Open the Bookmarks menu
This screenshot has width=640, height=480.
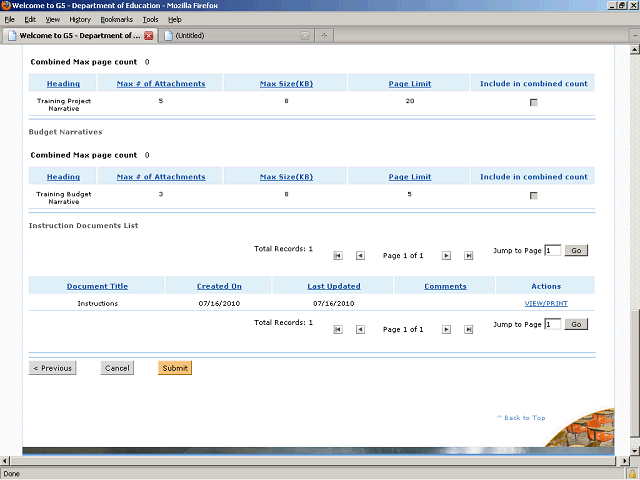pyautogui.click(x=116, y=19)
